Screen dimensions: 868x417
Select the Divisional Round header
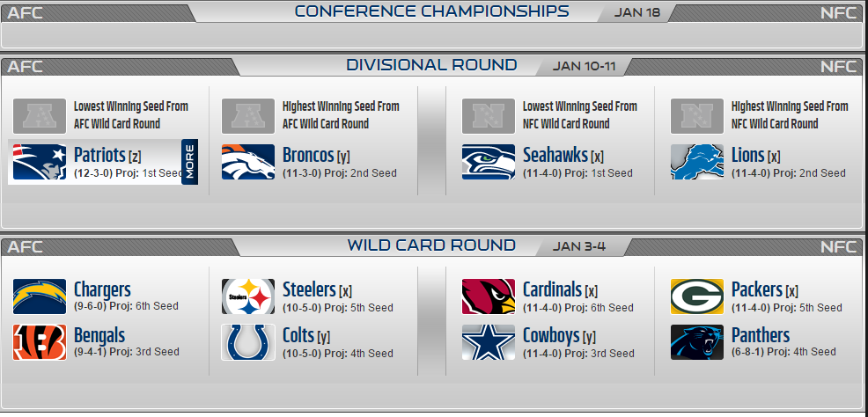(x=431, y=65)
